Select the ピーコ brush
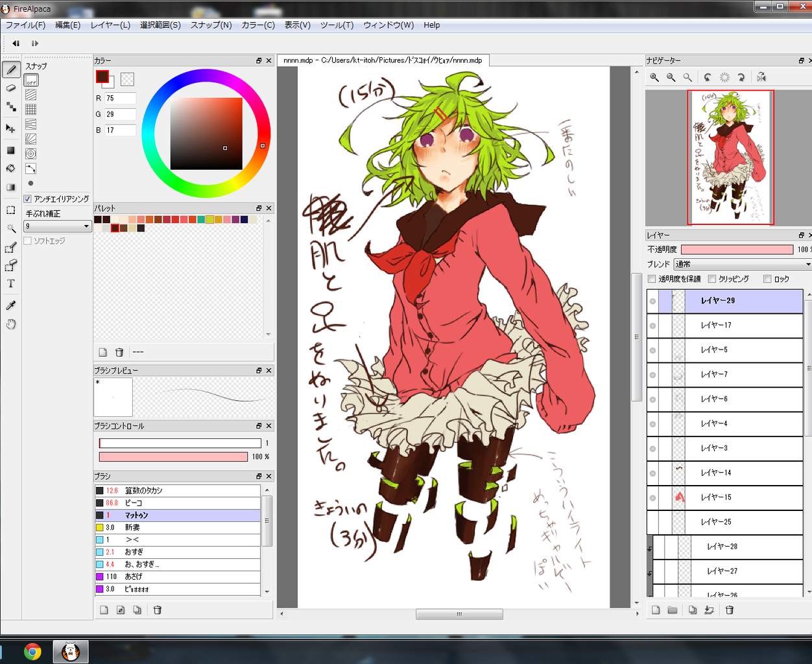Image resolution: width=812 pixels, height=664 pixels. click(178, 503)
